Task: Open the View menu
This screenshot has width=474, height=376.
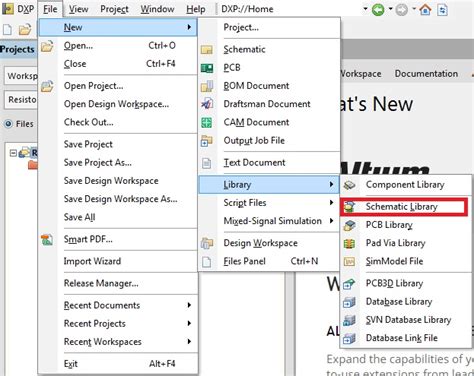Action: click(x=78, y=9)
